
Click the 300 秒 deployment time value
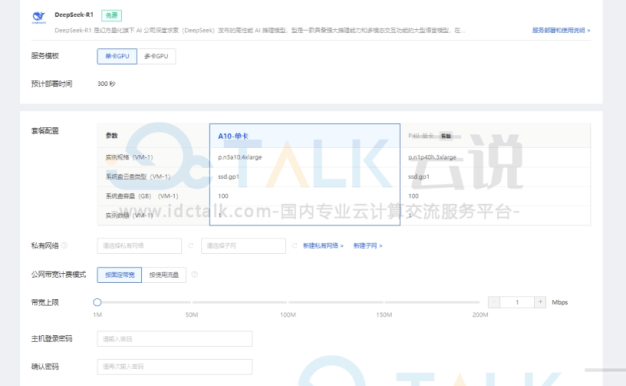pyautogui.click(x=106, y=84)
